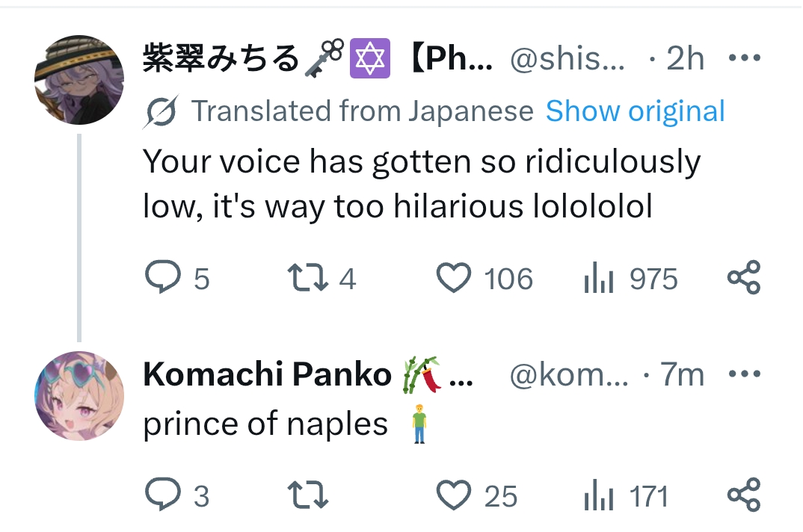Open the Komachi Panko display name

pyautogui.click(x=267, y=374)
